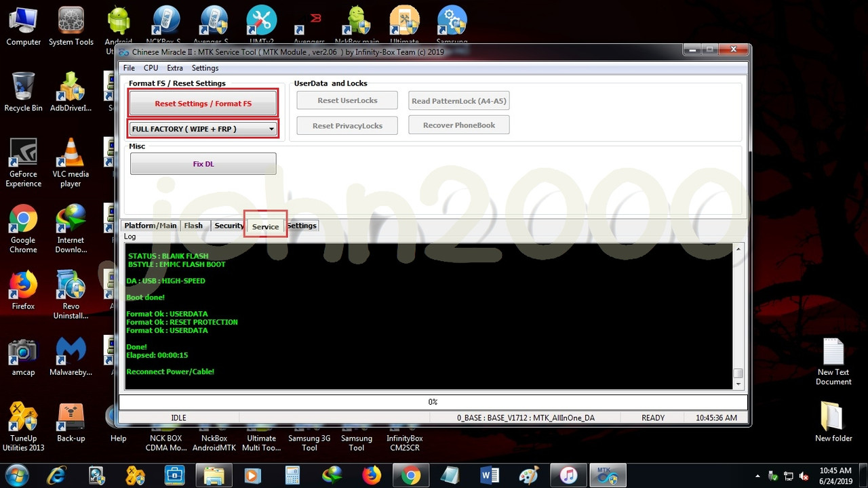Viewport: 868px width, 488px height.
Task: Open New Text Document file
Action: (x=833, y=362)
